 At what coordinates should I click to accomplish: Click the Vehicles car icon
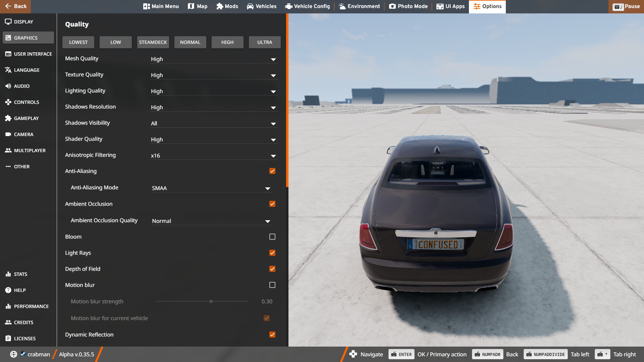point(250,6)
